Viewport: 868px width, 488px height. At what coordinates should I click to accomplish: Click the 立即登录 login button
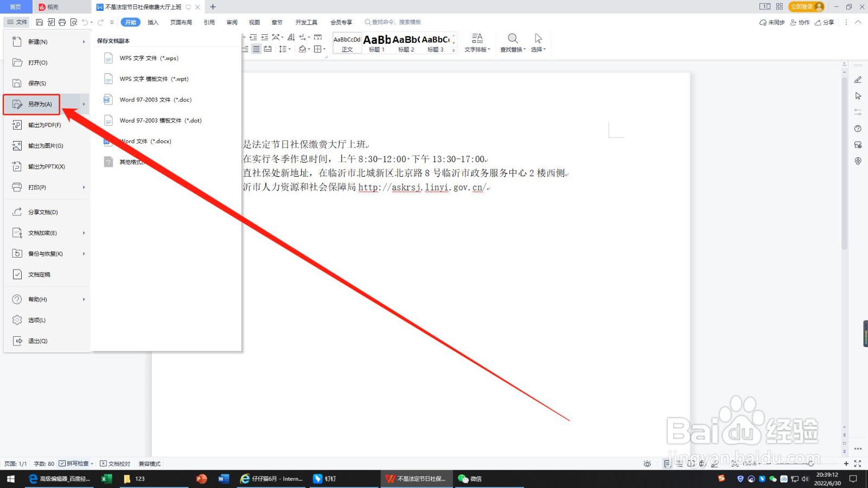pyautogui.click(x=807, y=7)
